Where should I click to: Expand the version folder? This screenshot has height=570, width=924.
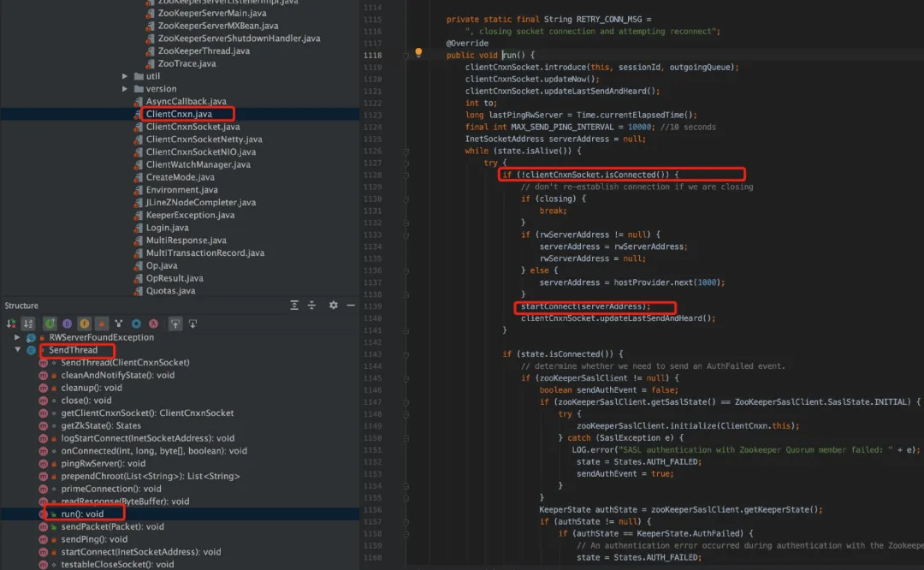tap(124, 88)
